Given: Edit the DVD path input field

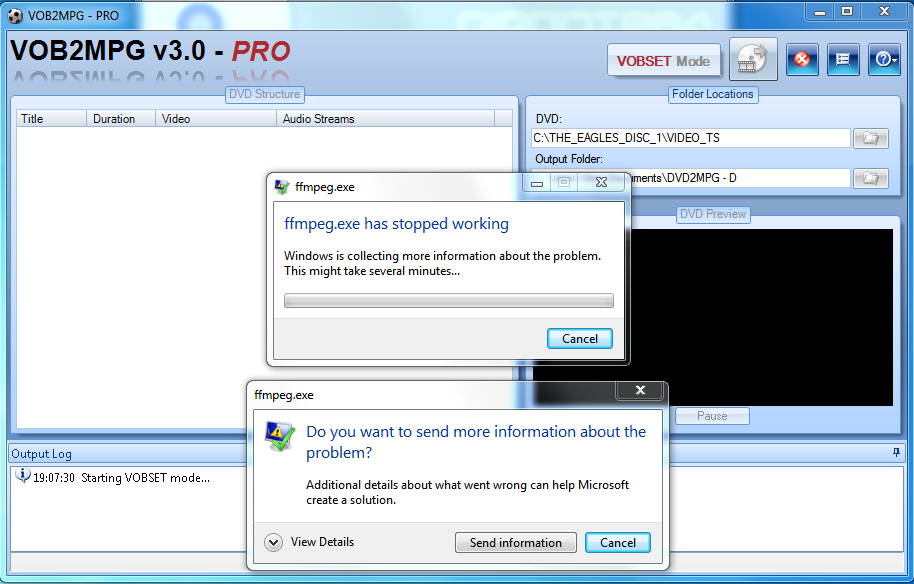Looking at the screenshot, I should 690,138.
